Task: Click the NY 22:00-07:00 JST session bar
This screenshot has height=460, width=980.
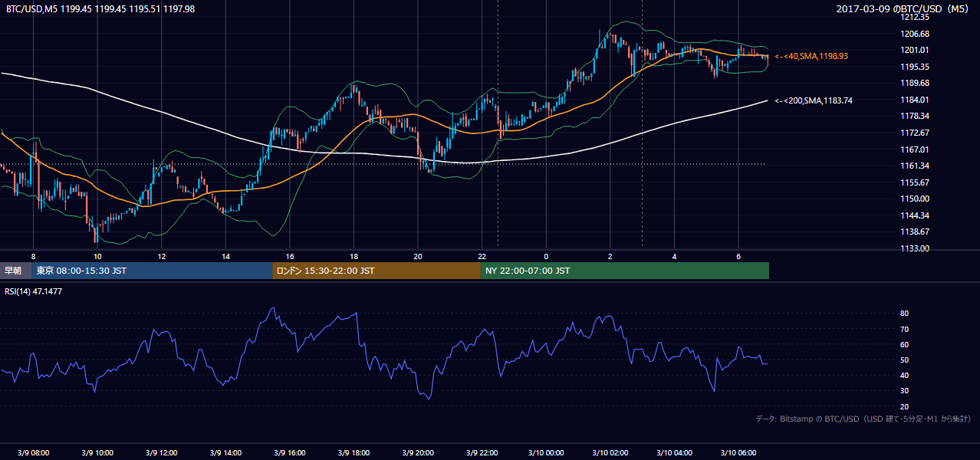Action: 624,271
